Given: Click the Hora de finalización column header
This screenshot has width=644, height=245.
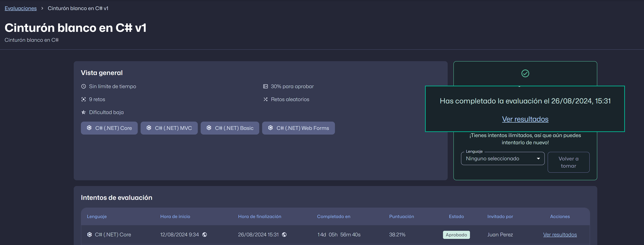Looking at the screenshot, I should 260,217.
